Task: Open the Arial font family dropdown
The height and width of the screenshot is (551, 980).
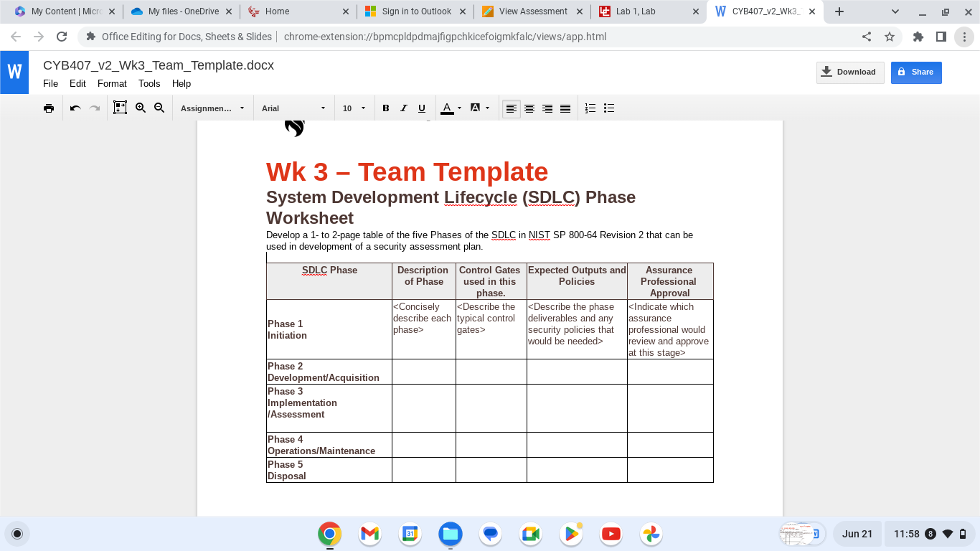Action: tap(293, 108)
